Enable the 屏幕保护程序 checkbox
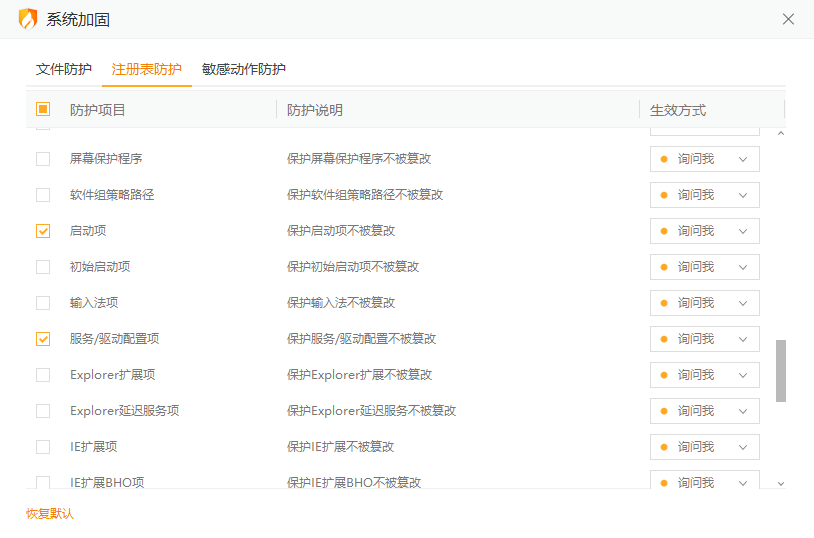 click(43, 159)
